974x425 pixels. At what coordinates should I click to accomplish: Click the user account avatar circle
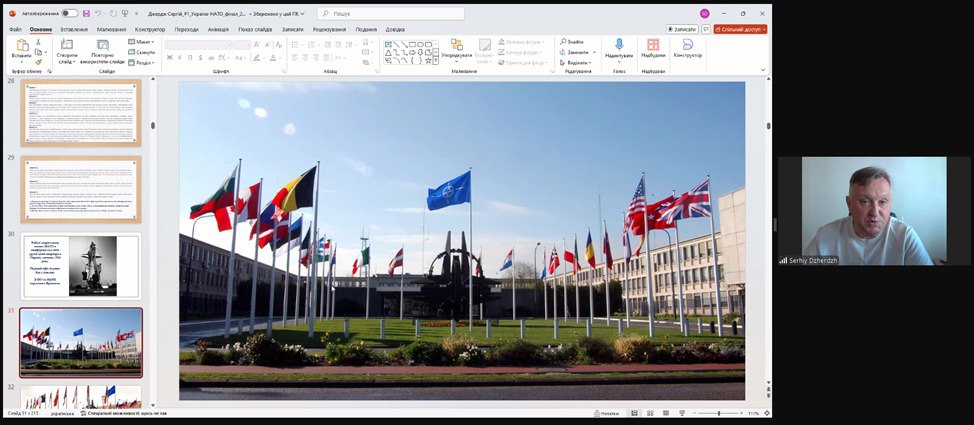pos(704,13)
